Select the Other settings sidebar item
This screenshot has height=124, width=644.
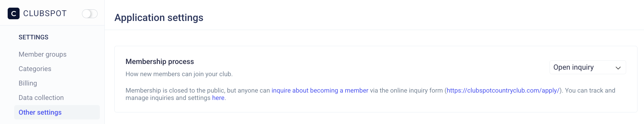(40, 112)
